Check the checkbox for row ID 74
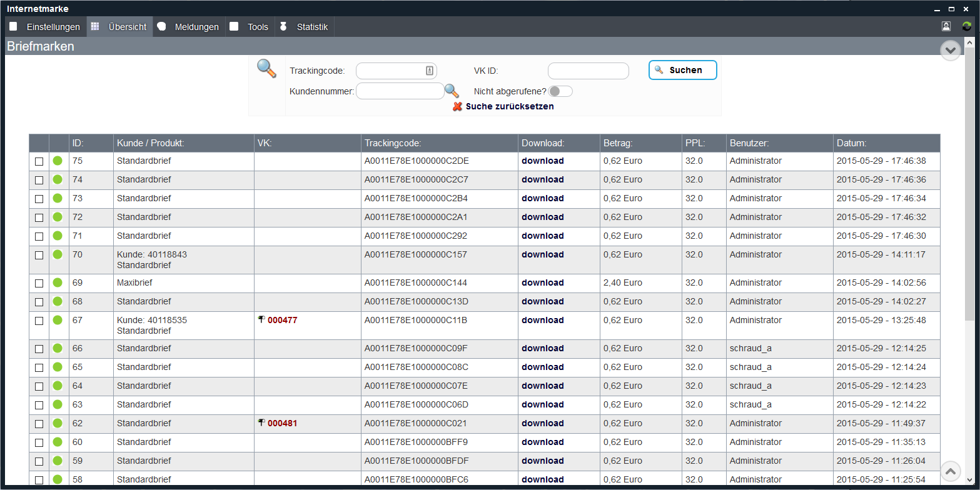This screenshot has width=980, height=490. [39, 180]
